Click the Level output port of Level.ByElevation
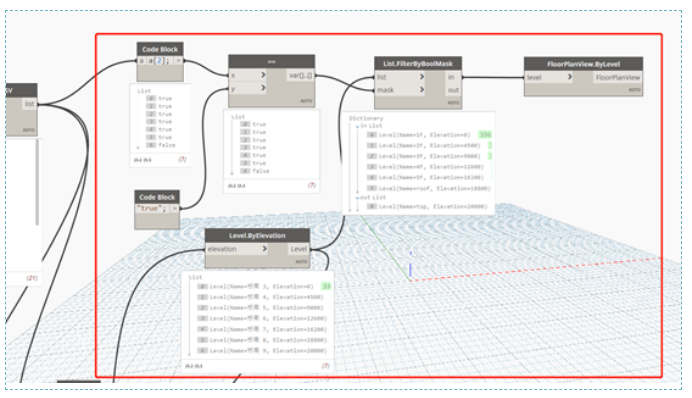The height and width of the screenshot is (398, 692). pos(298,249)
